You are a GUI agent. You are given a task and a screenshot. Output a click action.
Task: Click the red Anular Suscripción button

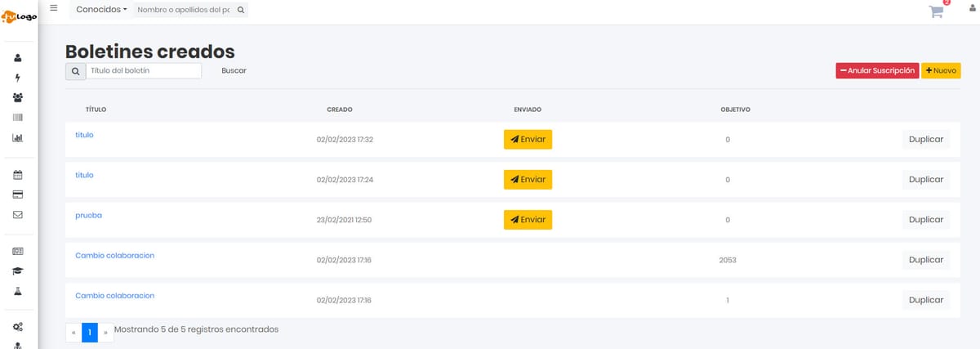[877, 71]
